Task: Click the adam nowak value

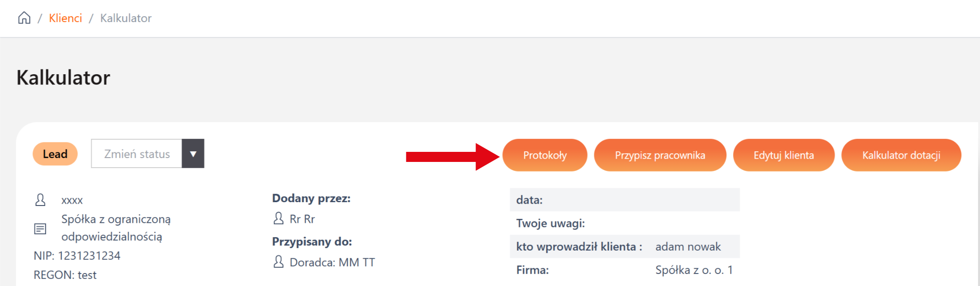Action: point(688,247)
